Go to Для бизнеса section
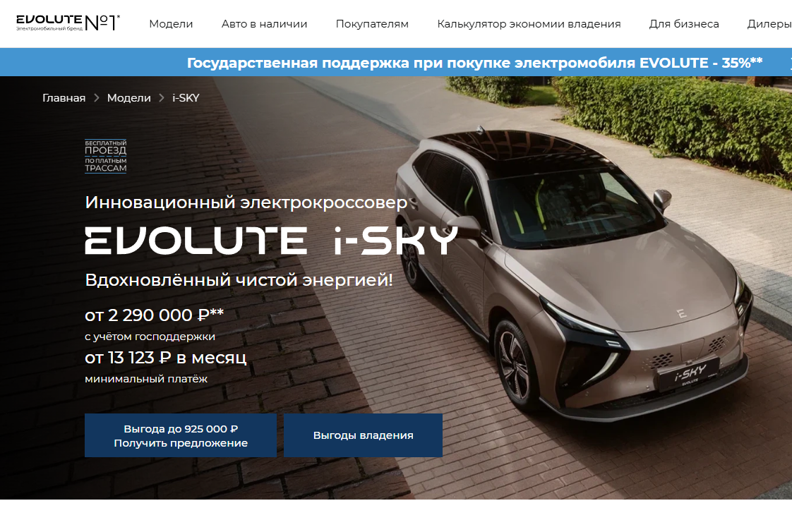The image size is (792, 532). coord(684,24)
